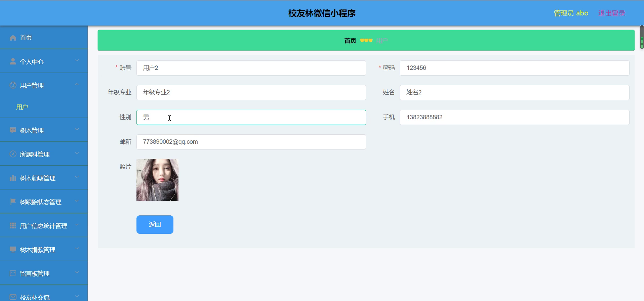Click the compass icon beside 所属科管理
644x301 pixels.
[13, 154]
